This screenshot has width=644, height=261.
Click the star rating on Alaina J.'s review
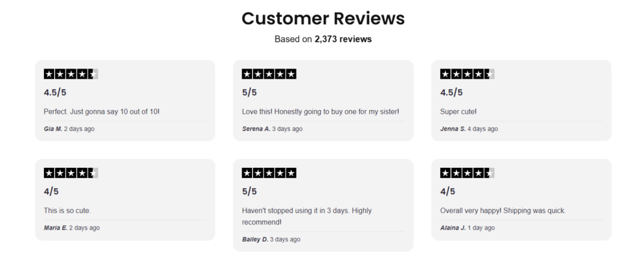(467, 173)
